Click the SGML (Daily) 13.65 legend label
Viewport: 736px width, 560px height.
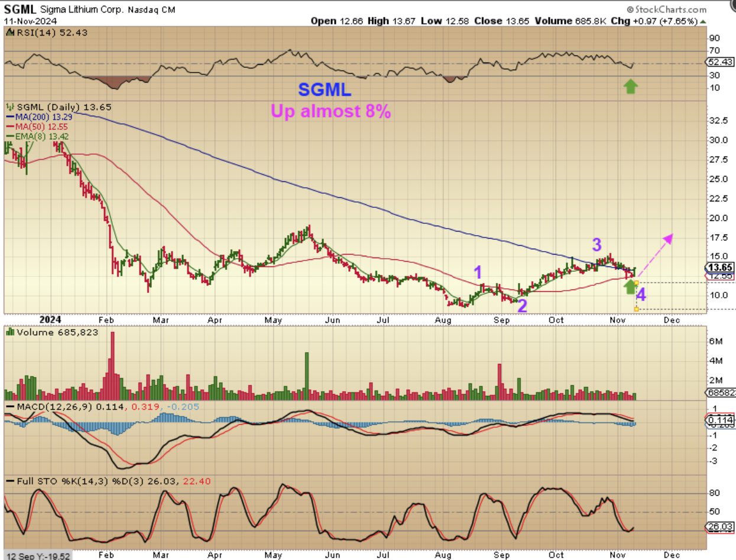64,107
